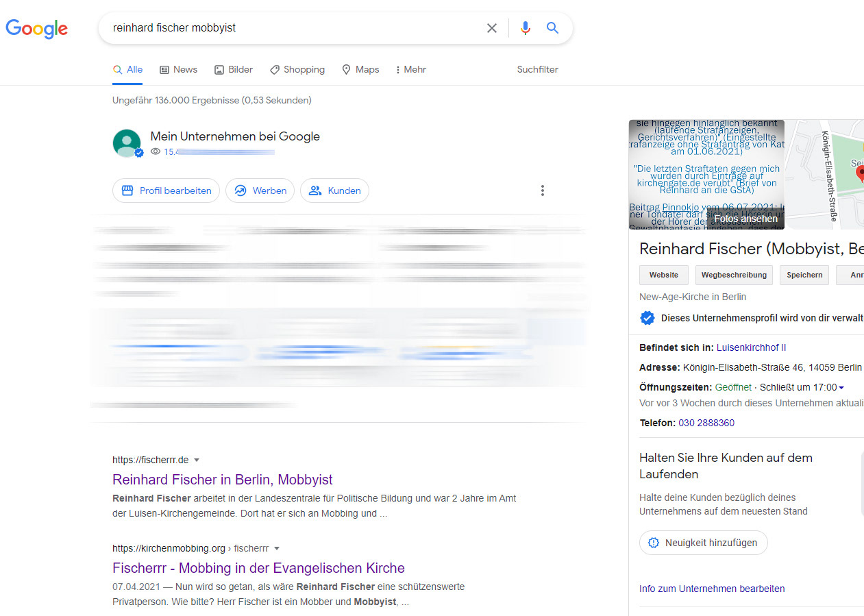Open the Kunden button

coord(334,190)
